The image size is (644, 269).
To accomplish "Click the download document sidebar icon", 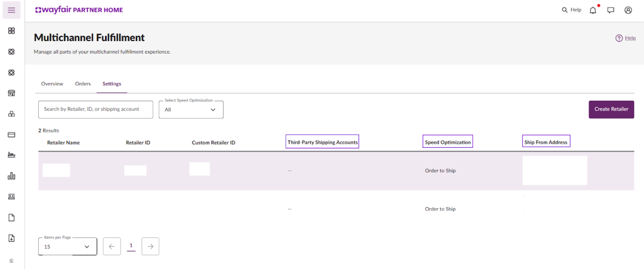I will [11, 238].
